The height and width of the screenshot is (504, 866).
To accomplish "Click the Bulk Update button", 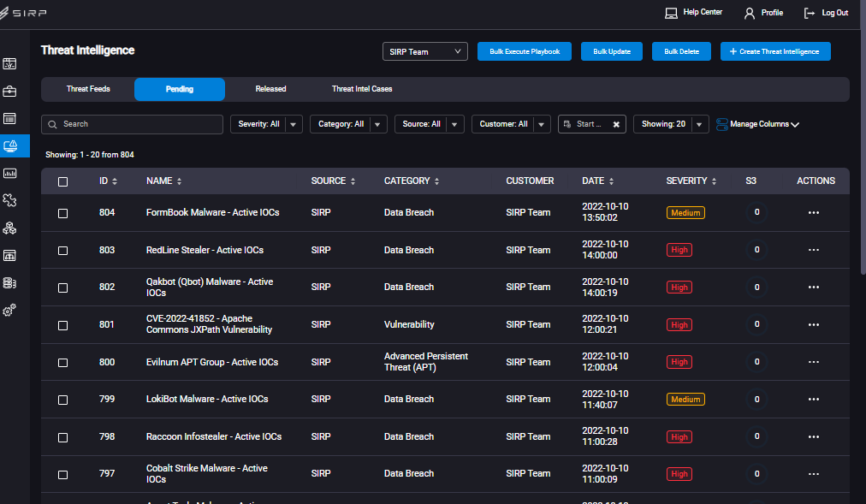I will click(x=611, y=51).
